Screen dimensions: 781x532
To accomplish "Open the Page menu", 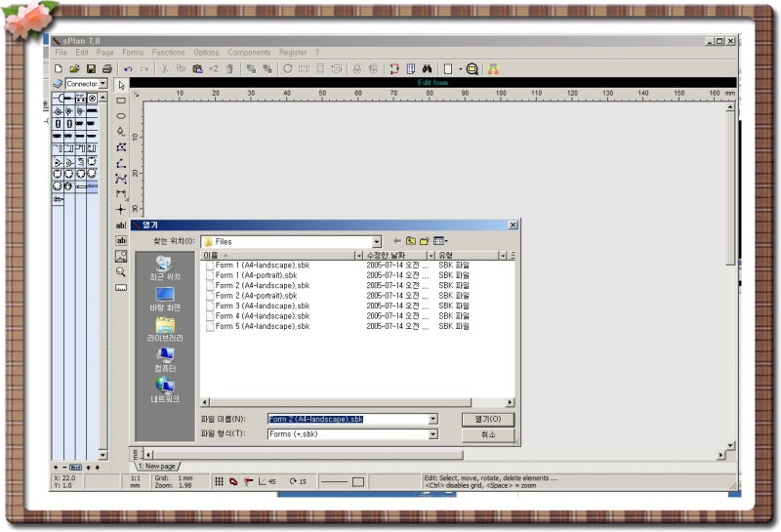I will point(104,53).
